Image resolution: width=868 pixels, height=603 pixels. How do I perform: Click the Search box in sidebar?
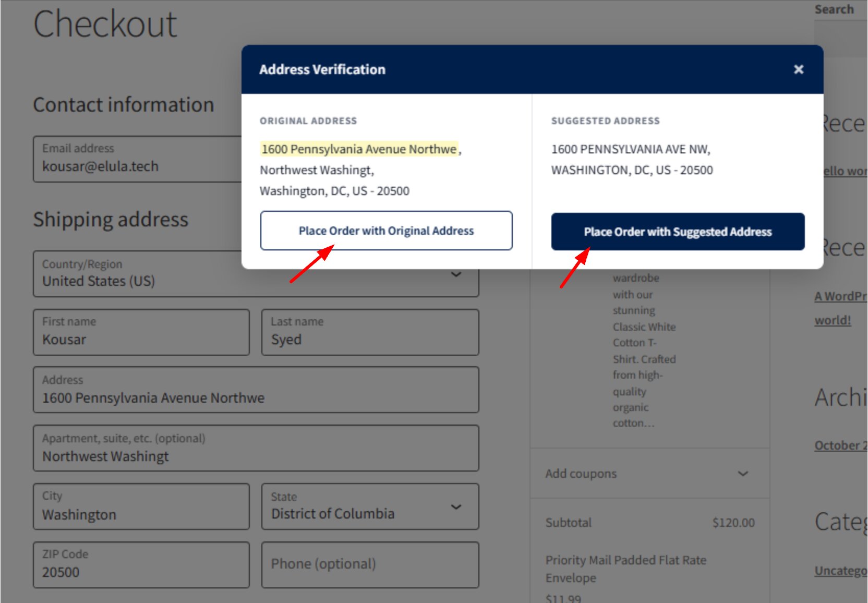click(841, 39)
